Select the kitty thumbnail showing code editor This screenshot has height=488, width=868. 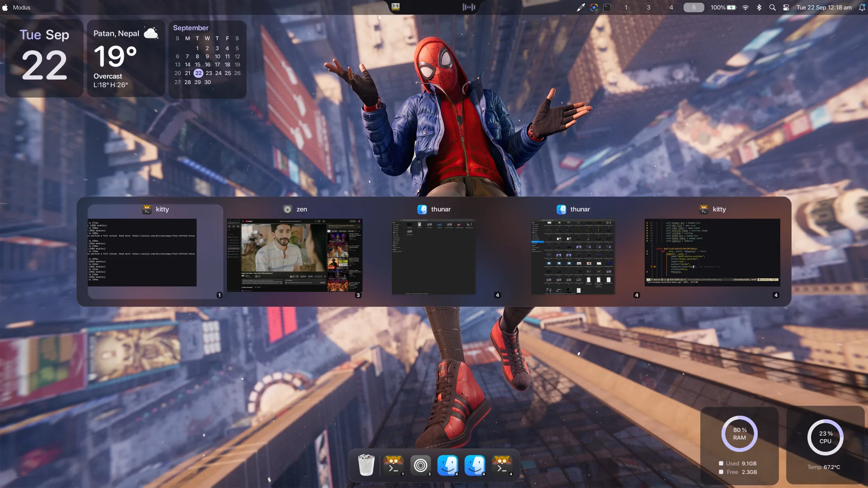tap(712, 252)
